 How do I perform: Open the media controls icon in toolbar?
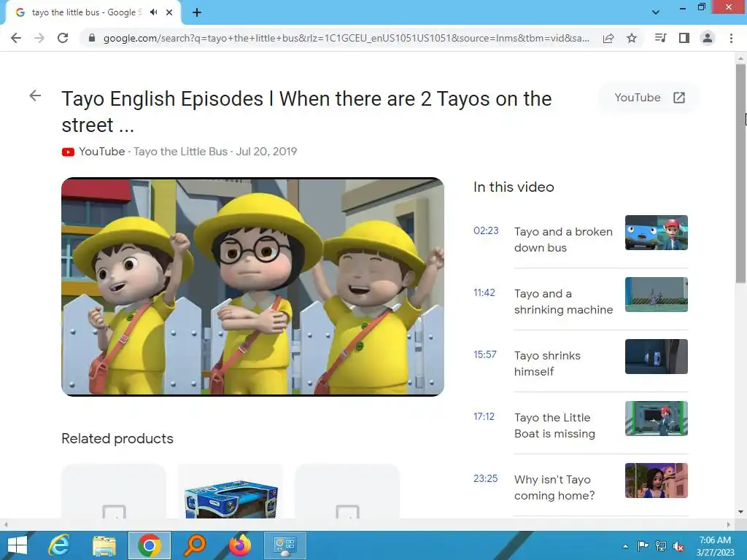tap(660, 38)
